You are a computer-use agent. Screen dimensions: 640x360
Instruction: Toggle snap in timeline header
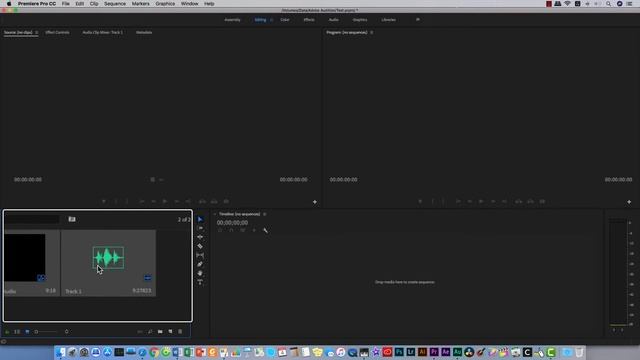[231, 231]
